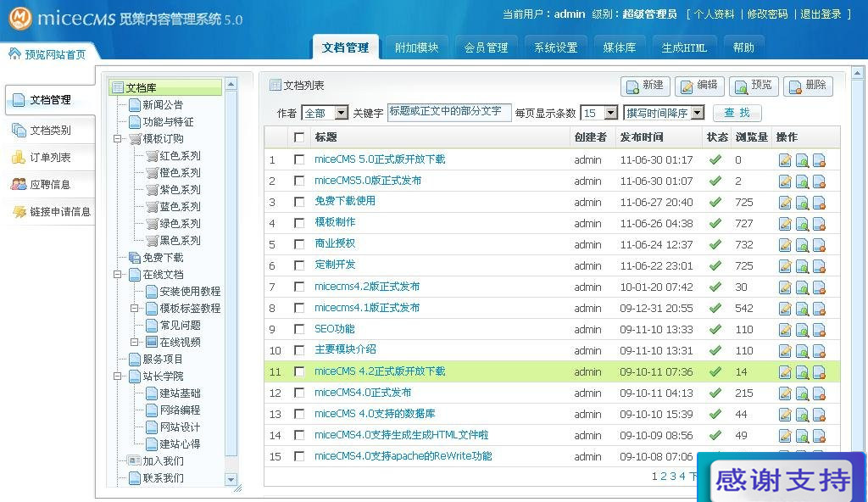Screen dimensions: 868x502
Task: Click the 查找 search button
Action: [737, 113]
